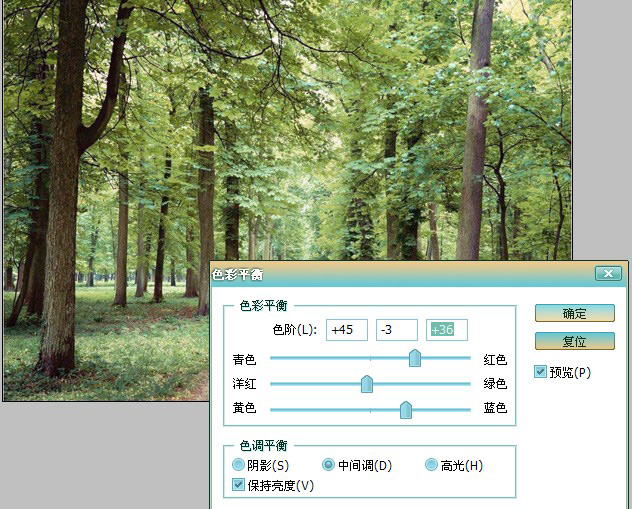Click the 色阶(L): label
This screenshot has height=509, width=632.
(x=295, y=330)
